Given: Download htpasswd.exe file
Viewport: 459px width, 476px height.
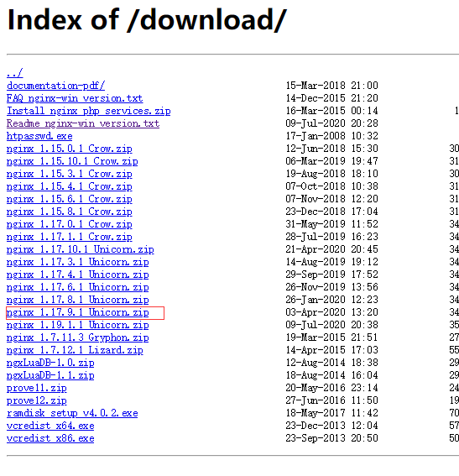Looking at the screenshot, I should pos(39,136).
